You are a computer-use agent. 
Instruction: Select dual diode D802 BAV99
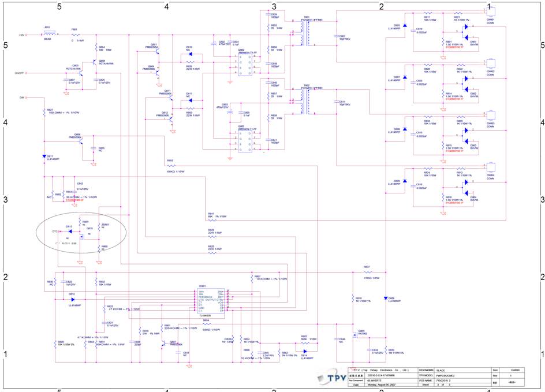click(466, 84)
